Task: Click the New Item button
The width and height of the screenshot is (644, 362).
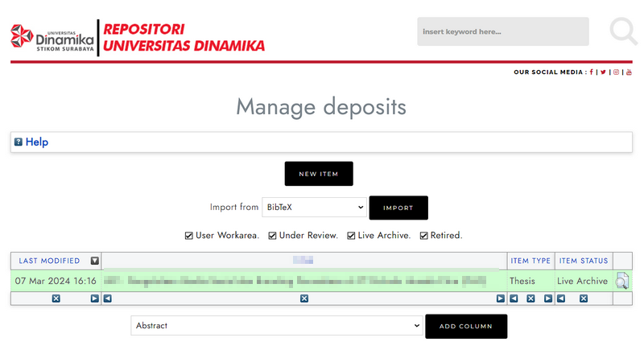Action: [x=319, y=174]
